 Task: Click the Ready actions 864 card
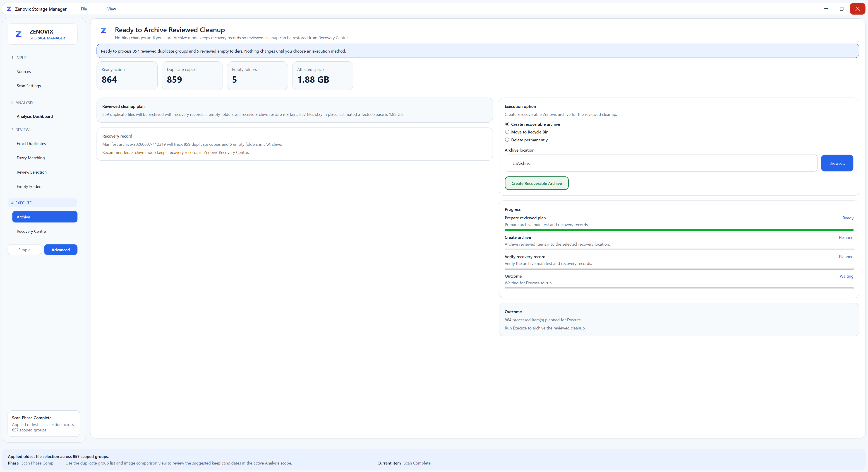coord(127,75)
